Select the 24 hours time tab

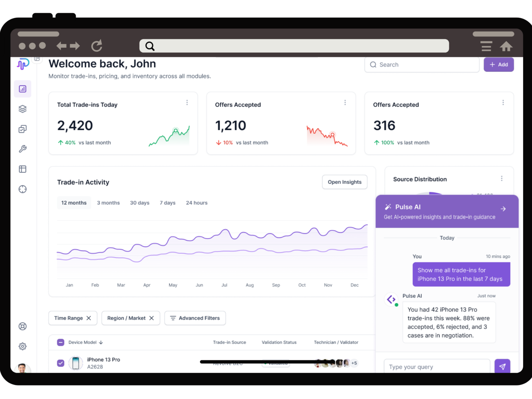pyautogui.click(x=197, y=203)
